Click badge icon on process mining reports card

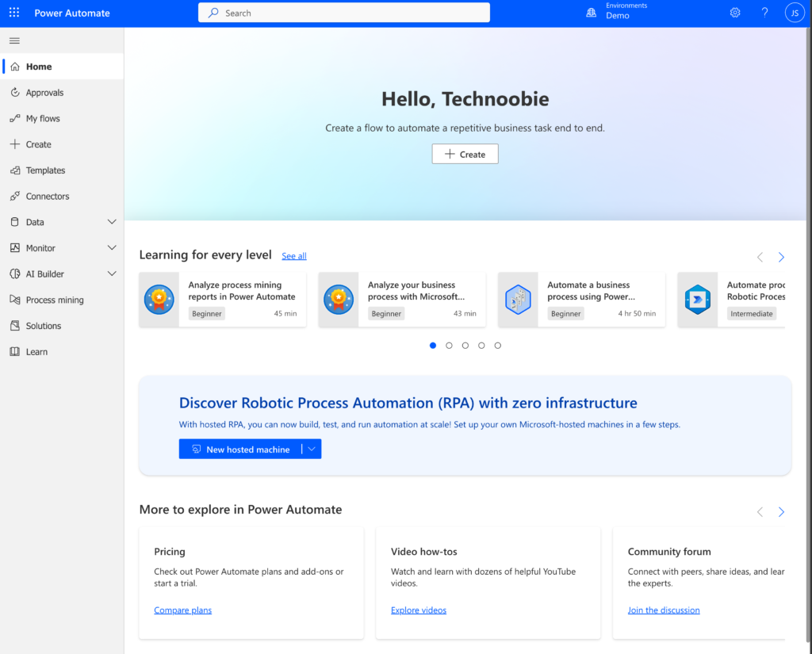click(159, 300)
